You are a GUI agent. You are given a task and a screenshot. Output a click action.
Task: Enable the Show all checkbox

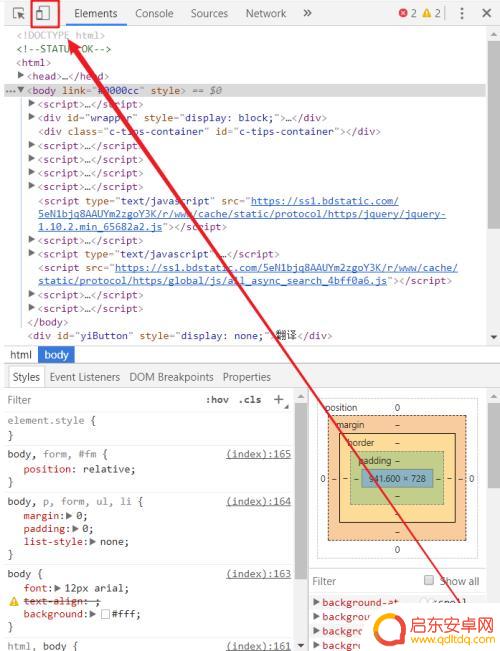click(x=429, y=580)
